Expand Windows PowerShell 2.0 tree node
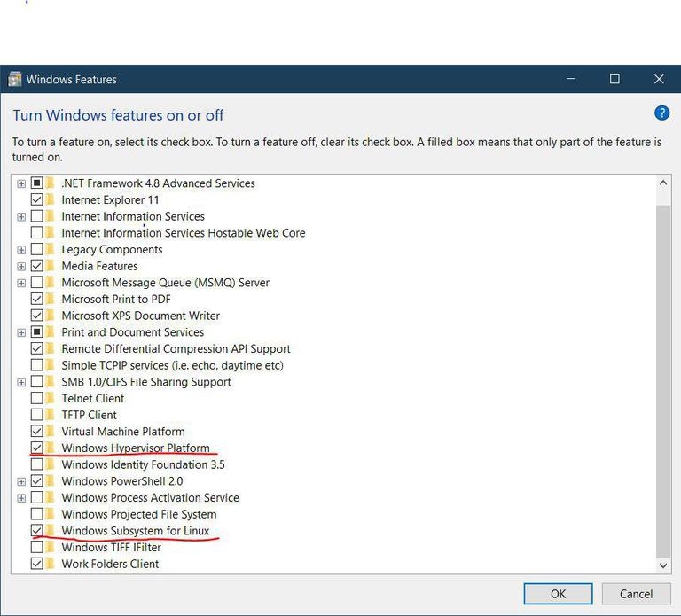The height and width of the screenshot is (616, 681). pyautogui.click(x=21, y=481)
